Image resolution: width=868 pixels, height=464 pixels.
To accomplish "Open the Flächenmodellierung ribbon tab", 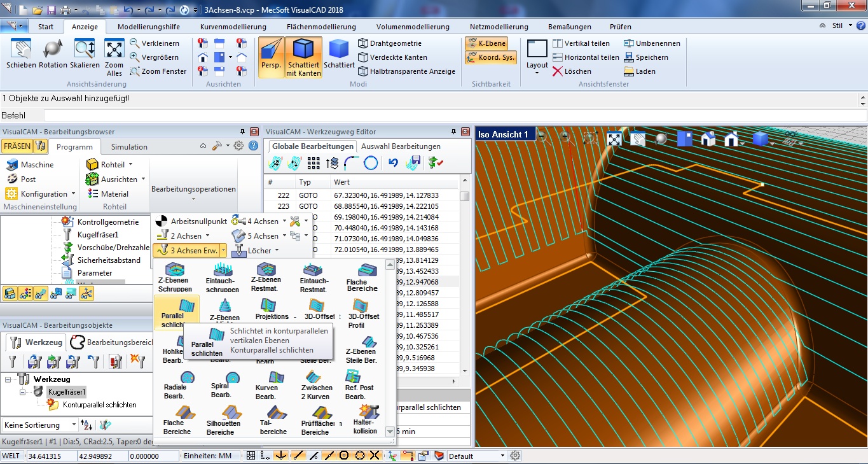I will (320, 27).
